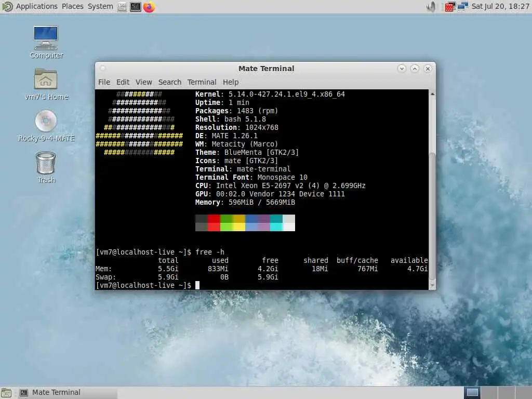Click the show desktop button in bottom panel
This screenshot has height=399, width=532.
[6, 393]
